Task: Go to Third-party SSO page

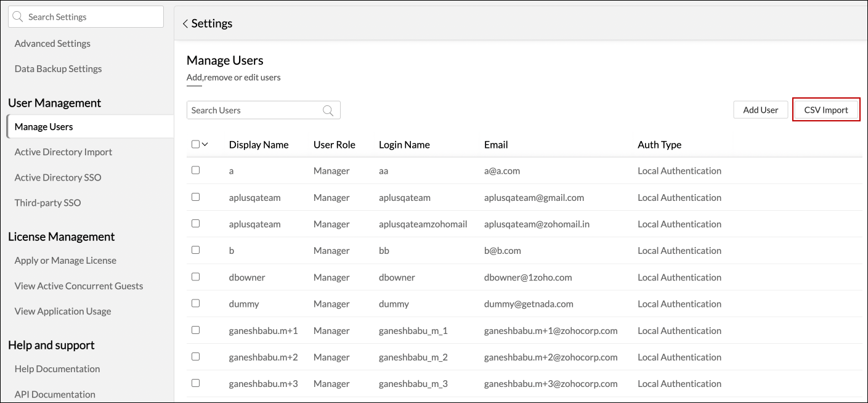Action: pos(47,203)
